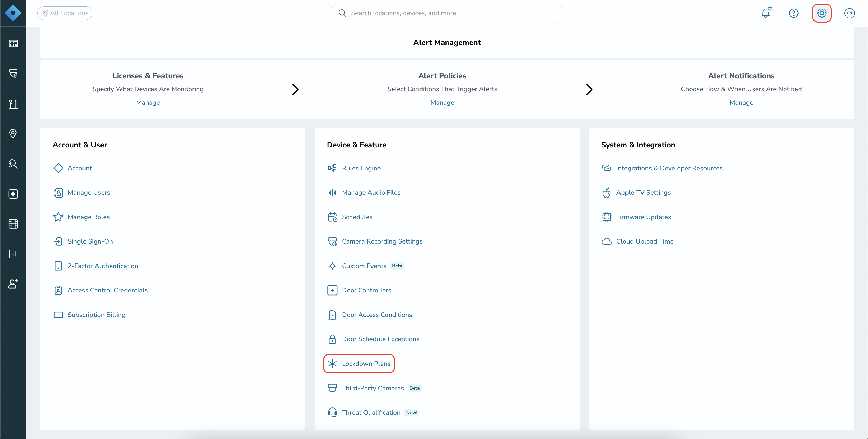Click the Schedules calendar icon

(x=332, y=217)
